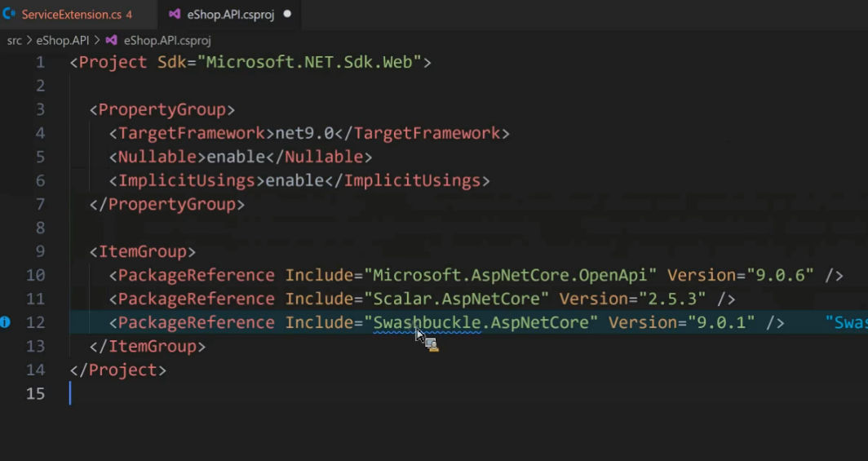Click line number 9 in the gutter
The image size is (868, 461).
point(40,251)
